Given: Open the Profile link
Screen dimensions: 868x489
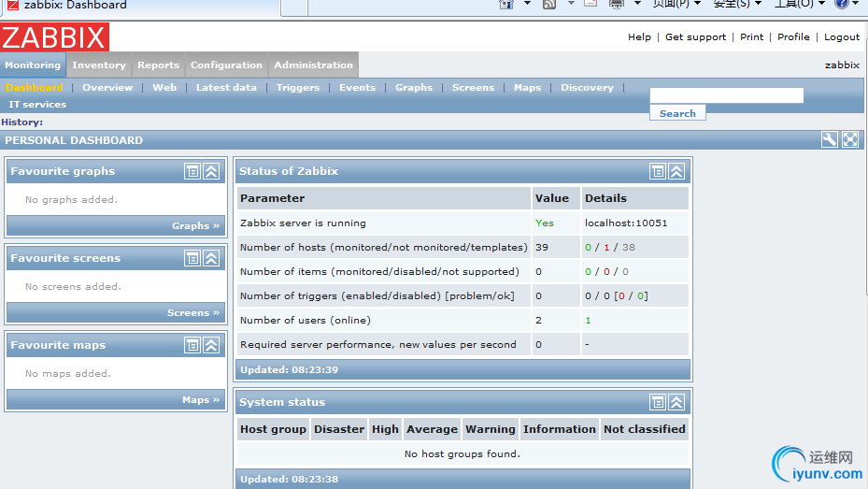Looking at the screenshot, I should 793,36.
